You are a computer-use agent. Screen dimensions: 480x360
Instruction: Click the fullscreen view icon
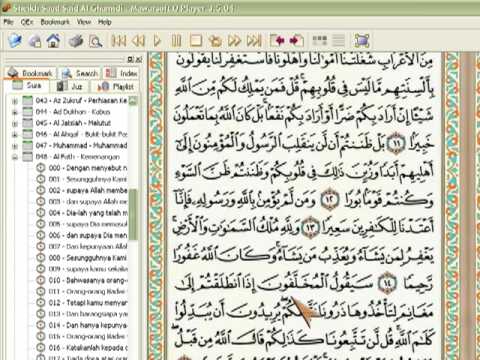pyautogui.click(x=362, y=41)
